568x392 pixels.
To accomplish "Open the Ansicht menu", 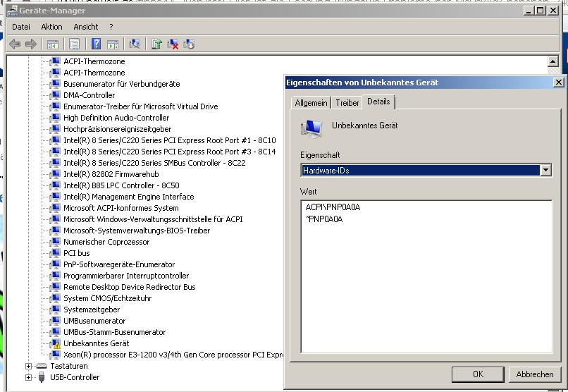I will point(86,27).
